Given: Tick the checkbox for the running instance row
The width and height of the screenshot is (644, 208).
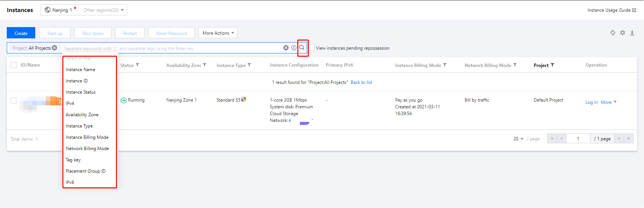Looking at the screenshot, I should pos(14,100).
